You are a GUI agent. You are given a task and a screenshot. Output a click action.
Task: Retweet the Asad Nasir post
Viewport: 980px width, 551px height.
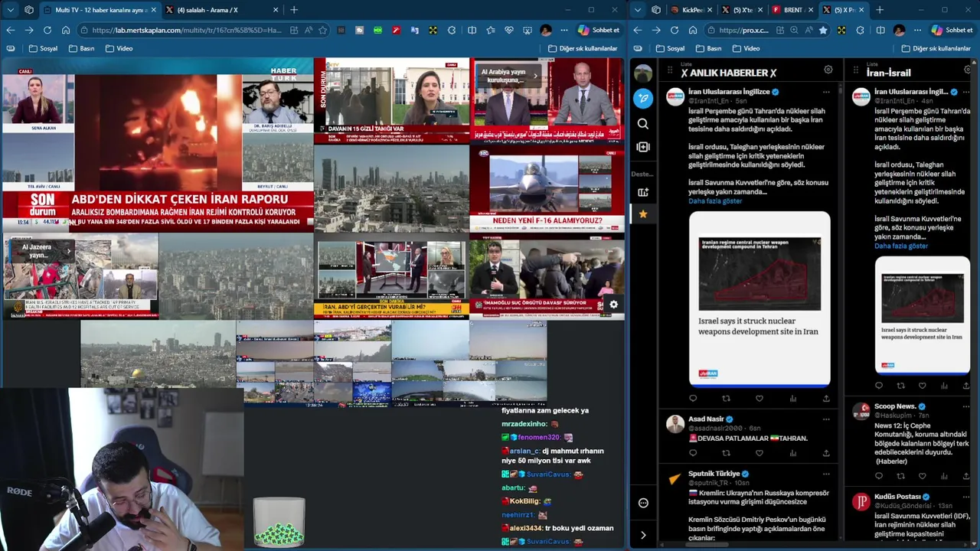pyautogui.click(x=726, y=452)
